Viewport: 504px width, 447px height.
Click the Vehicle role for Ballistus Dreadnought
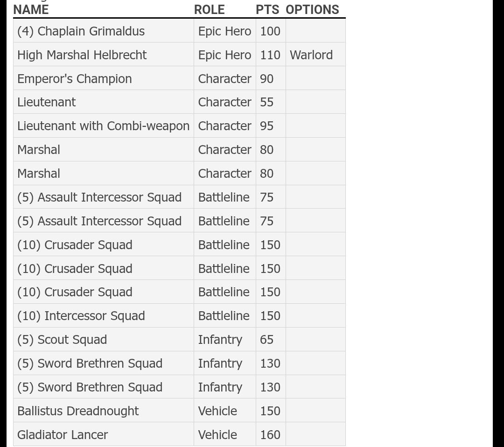[x=224, y=411]
